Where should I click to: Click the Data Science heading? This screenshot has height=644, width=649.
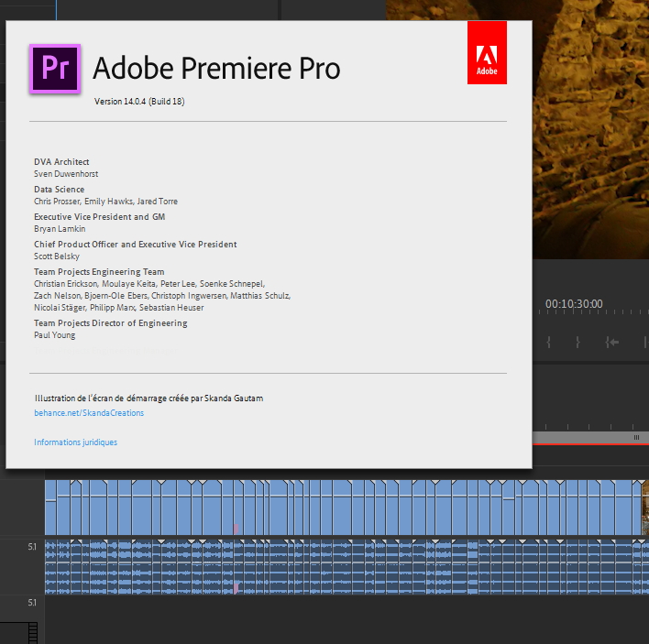[60, 189]
